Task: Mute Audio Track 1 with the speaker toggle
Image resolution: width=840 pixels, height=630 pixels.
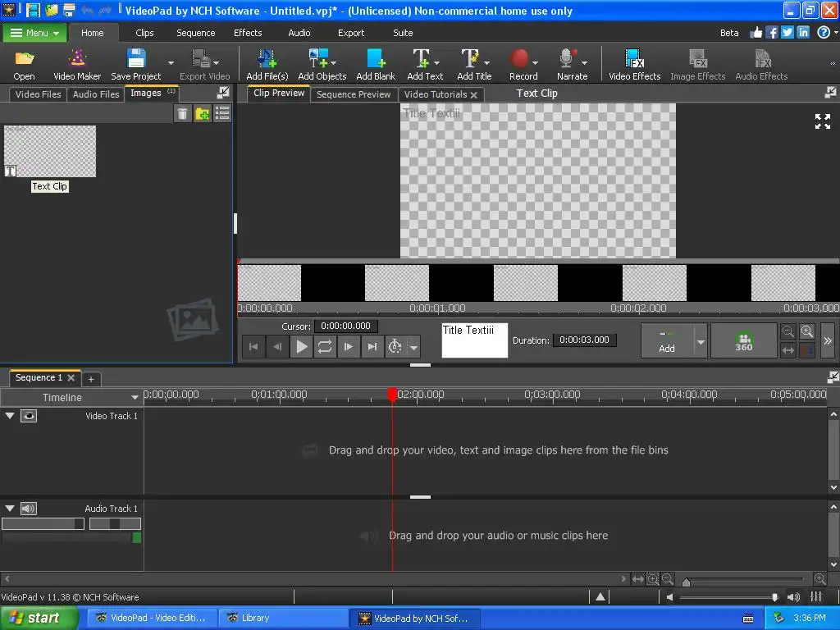Action: (x=29, y=509)
